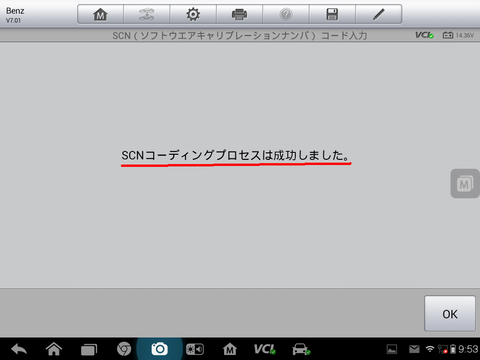Tap the Android home icon
The width and height of the screenshot is (480, 360).
click(54, 349)
